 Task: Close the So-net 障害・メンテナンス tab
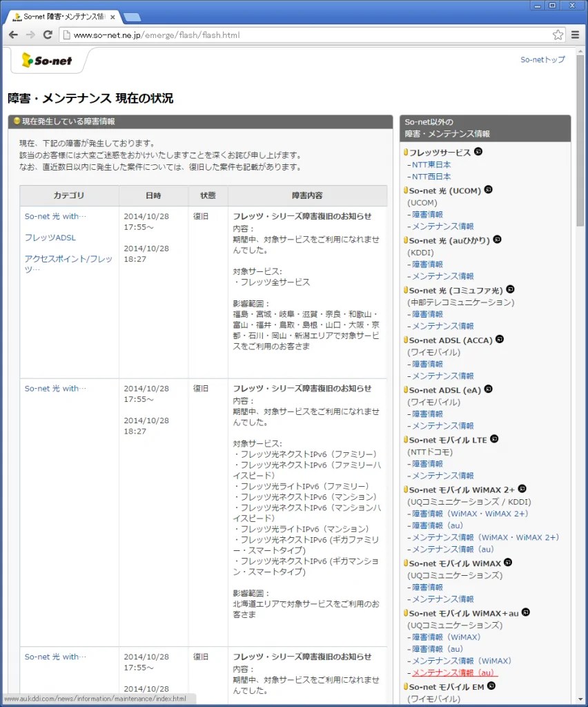click(112, 17)
